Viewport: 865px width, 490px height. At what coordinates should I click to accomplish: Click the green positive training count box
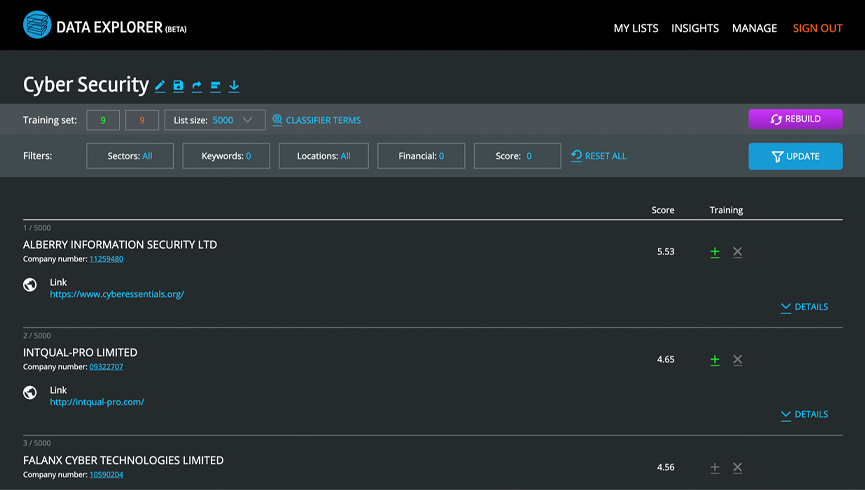103,120
